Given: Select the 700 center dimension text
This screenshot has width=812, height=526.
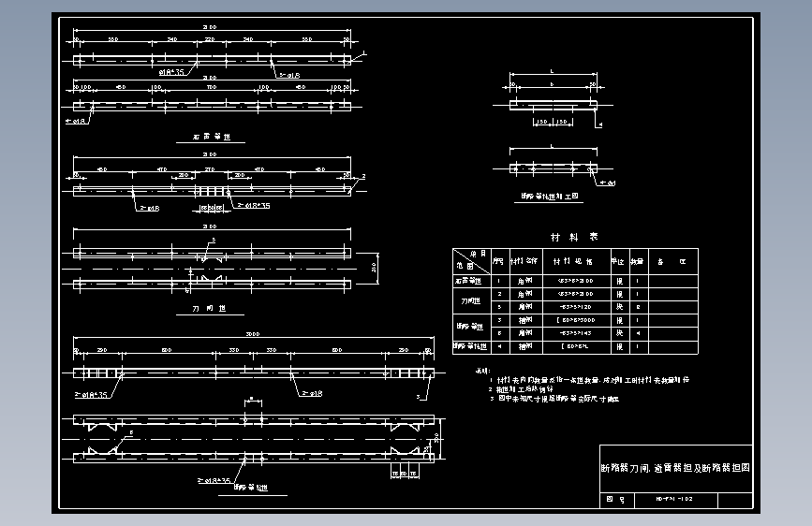Looking at the screenshot, I should [212, 87].
